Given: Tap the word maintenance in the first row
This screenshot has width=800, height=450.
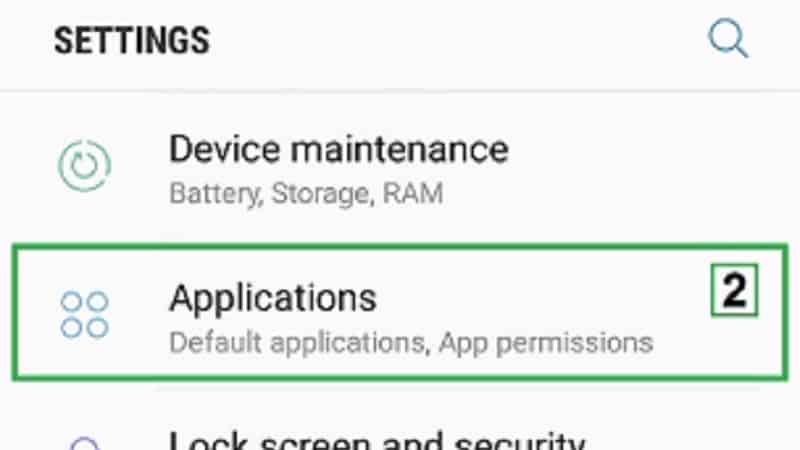Looking at the screenshot, I should click(x=399, y=149).
